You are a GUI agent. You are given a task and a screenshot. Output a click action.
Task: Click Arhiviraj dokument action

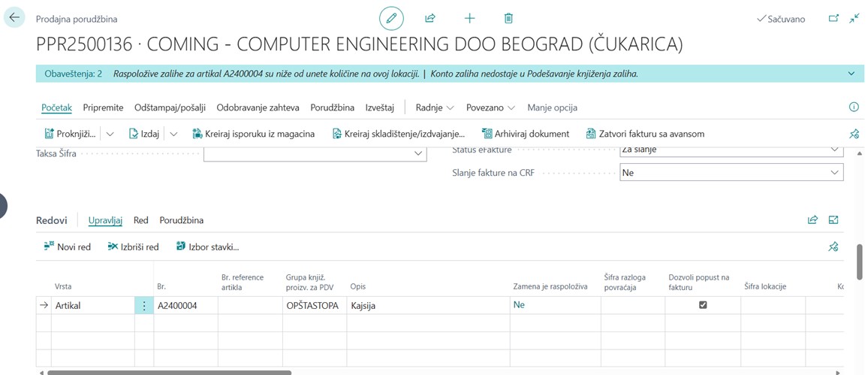pyautogui.click(x=526, y=134)
